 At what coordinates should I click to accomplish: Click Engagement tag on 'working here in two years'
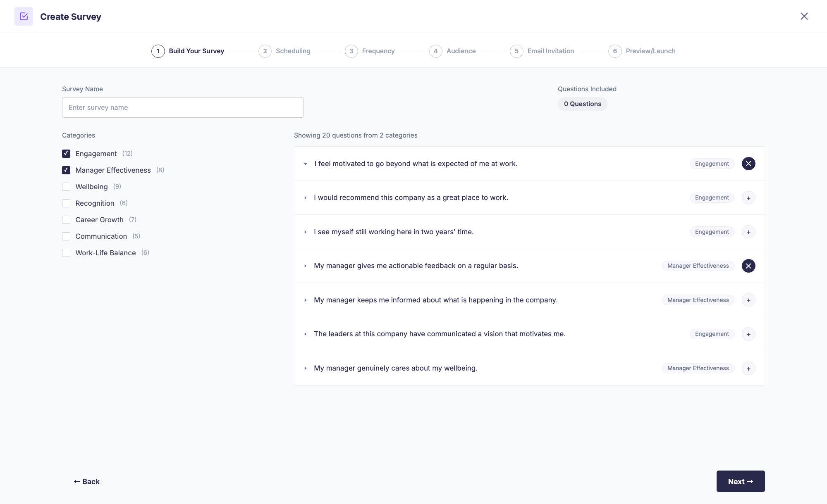712,232
